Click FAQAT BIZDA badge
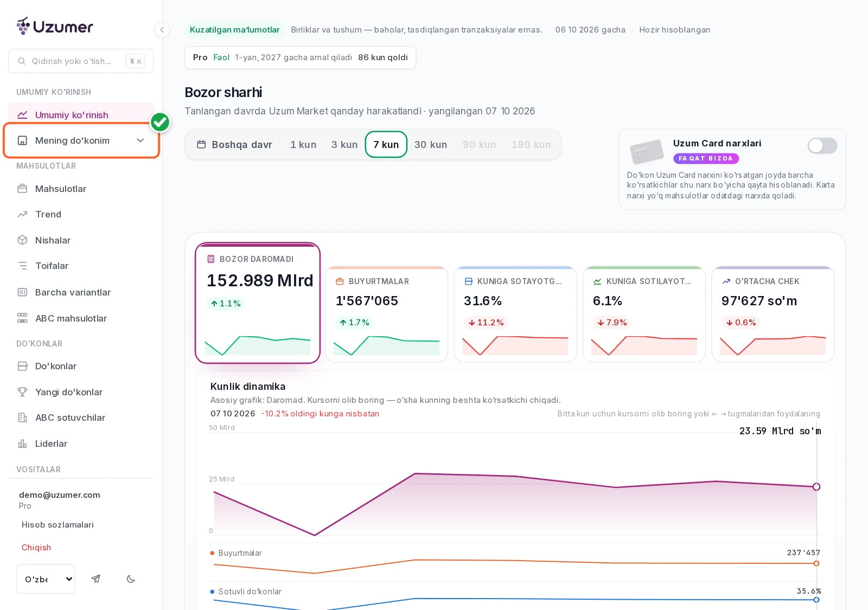This screenshot has width=868, height=610. (x=706, y=158)
